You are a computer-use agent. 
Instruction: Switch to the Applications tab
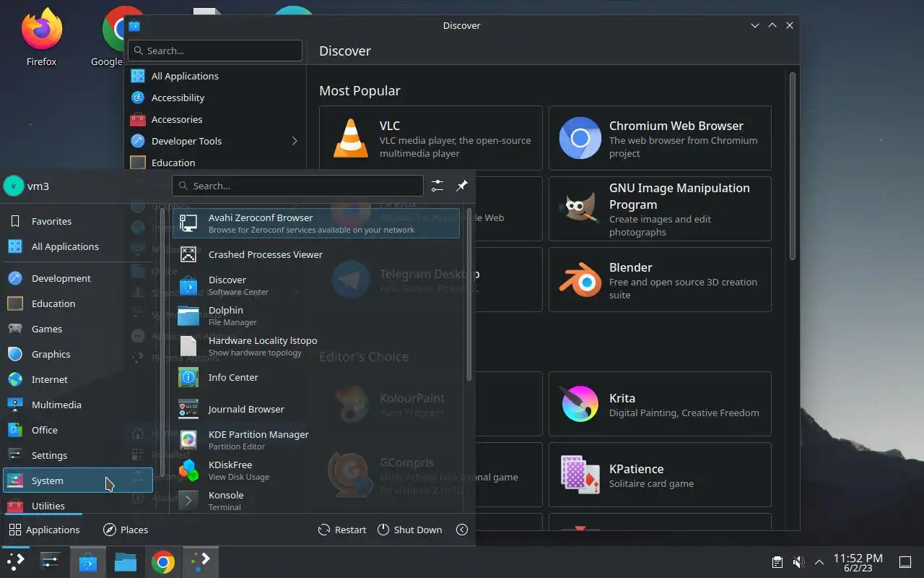(44, 530)
